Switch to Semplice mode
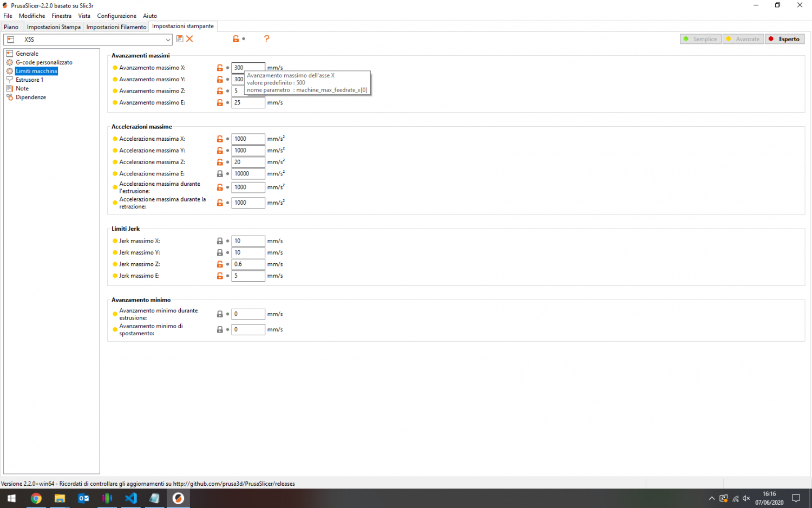The height and width of the screenshot is (508, 812). (700, 39)
